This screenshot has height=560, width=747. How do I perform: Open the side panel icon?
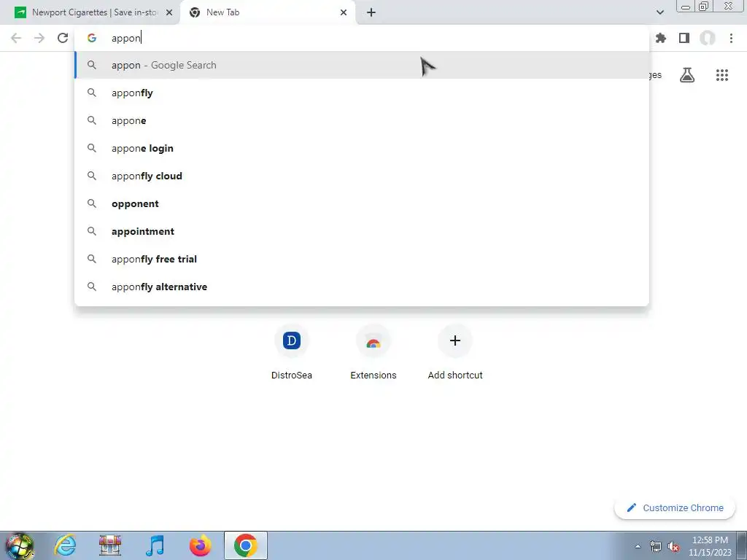[684, 38]
